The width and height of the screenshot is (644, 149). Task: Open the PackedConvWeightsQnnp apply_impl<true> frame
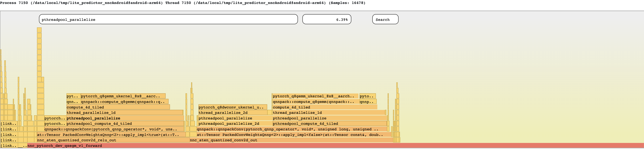point(111,135)
